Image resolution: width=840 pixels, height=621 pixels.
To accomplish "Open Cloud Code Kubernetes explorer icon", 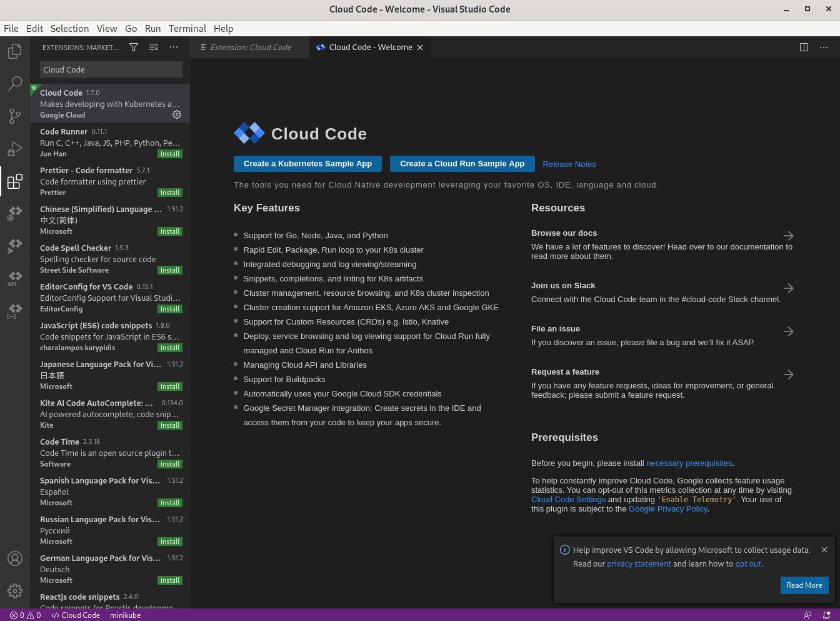I will (x=15, y=214).
